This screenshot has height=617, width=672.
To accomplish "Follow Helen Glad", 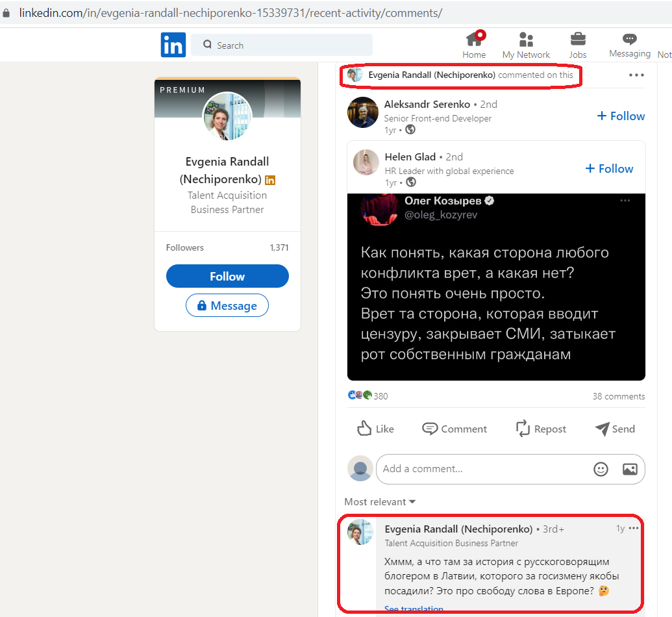I will [609, 169].
